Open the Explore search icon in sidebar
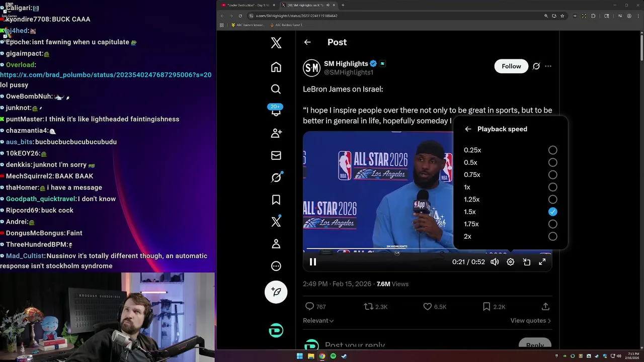The width and height of the screenshot is (644, 362). tap(276, 89)
